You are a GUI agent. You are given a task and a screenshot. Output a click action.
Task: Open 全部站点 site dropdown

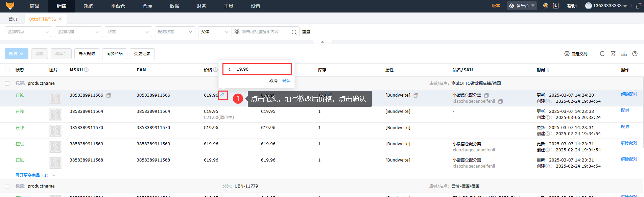pos(28,32)
